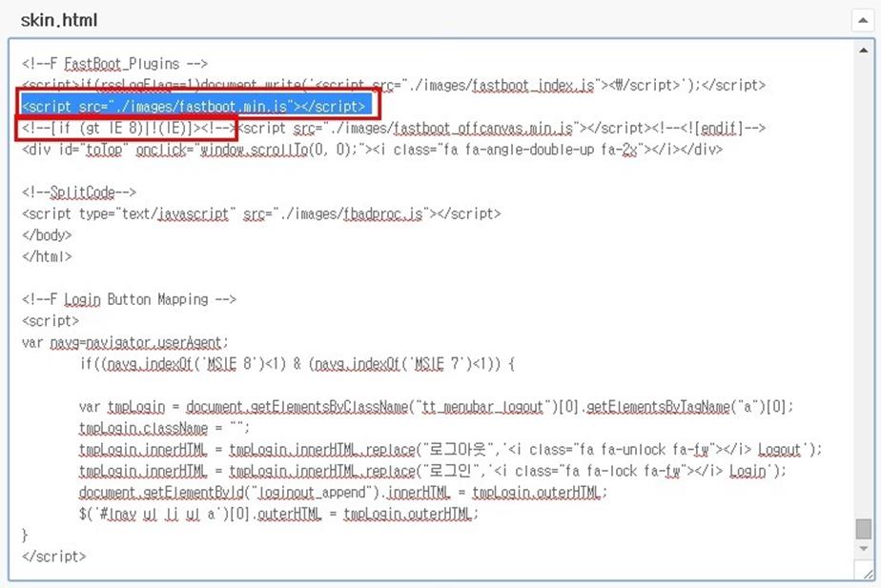
Task: Click the '<!--F Login Button Mapping -->' comment
Action: coord(129,299)
